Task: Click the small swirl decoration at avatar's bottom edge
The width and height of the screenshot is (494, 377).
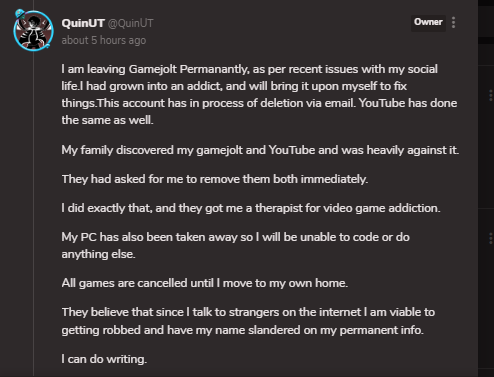Action: point(48,46)
